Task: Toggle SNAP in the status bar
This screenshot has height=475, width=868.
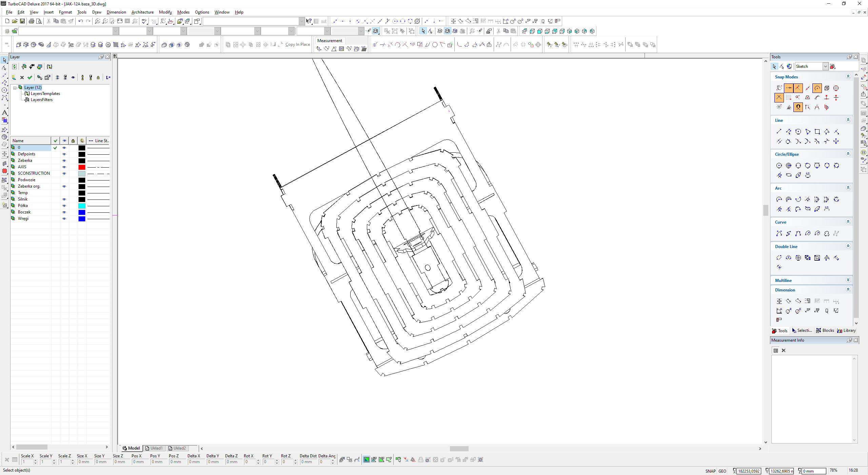Action: (710, 471)
